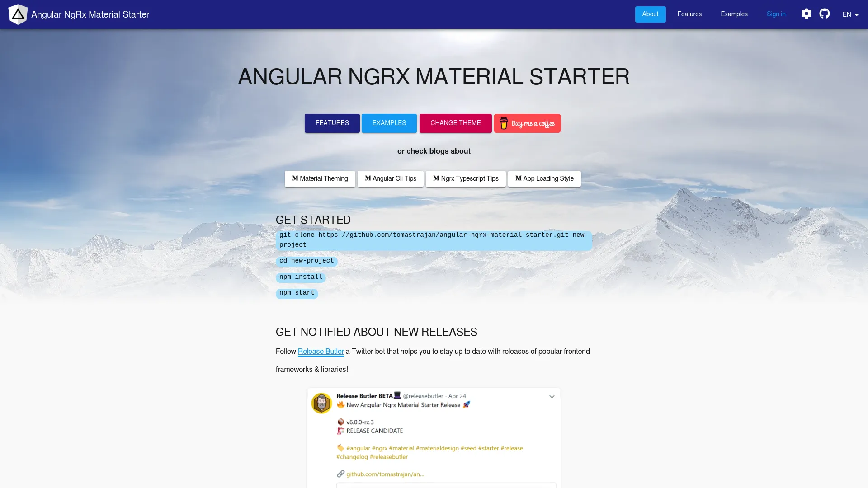Viewport: 868px width, 488px height.
Task: Click the Examples menu item in navbar
Action: [x=734, y=14]
